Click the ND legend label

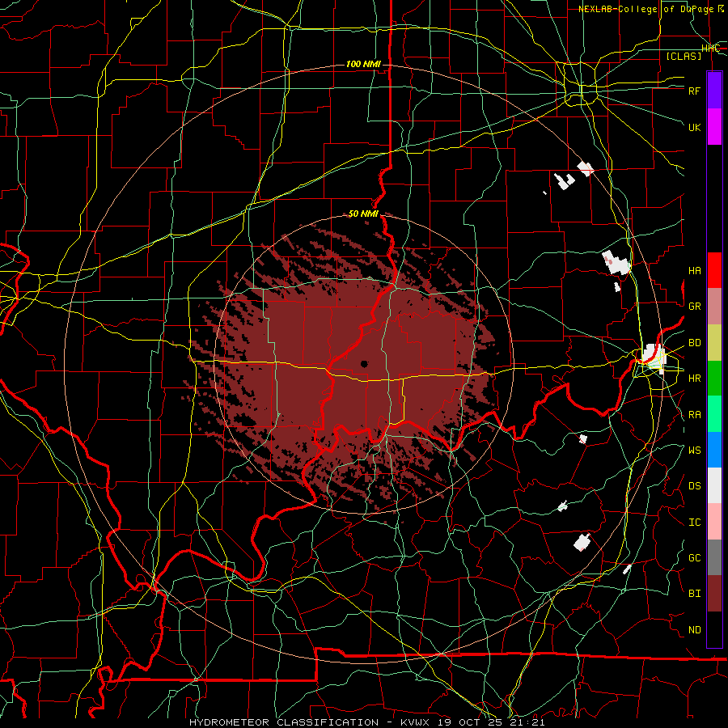click(x=695, y=630)
